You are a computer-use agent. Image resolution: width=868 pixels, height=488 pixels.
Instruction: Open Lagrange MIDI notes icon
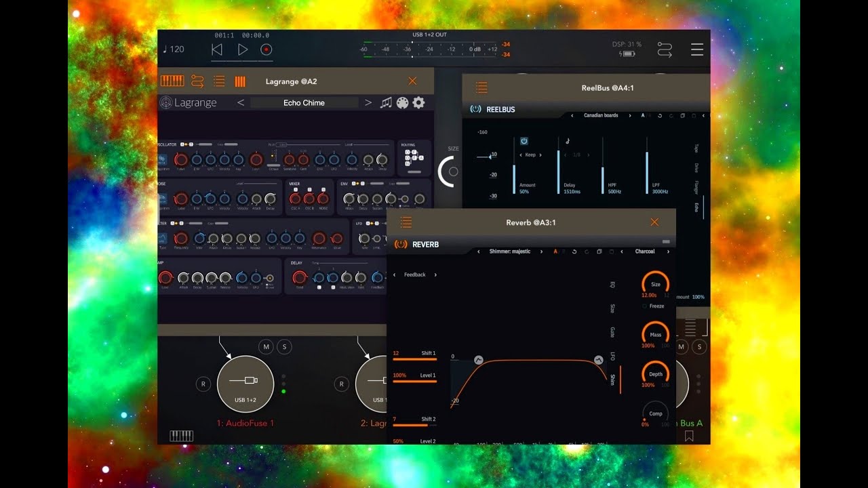386,102
